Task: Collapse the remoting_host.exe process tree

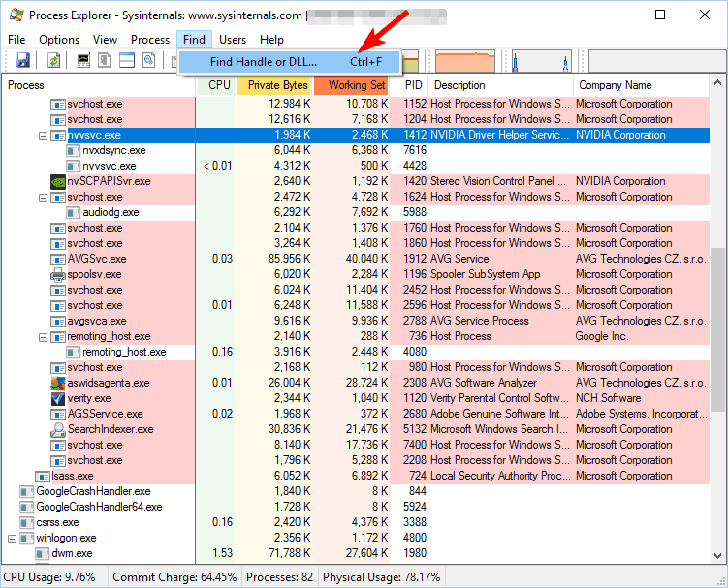Action: [43, 337]
